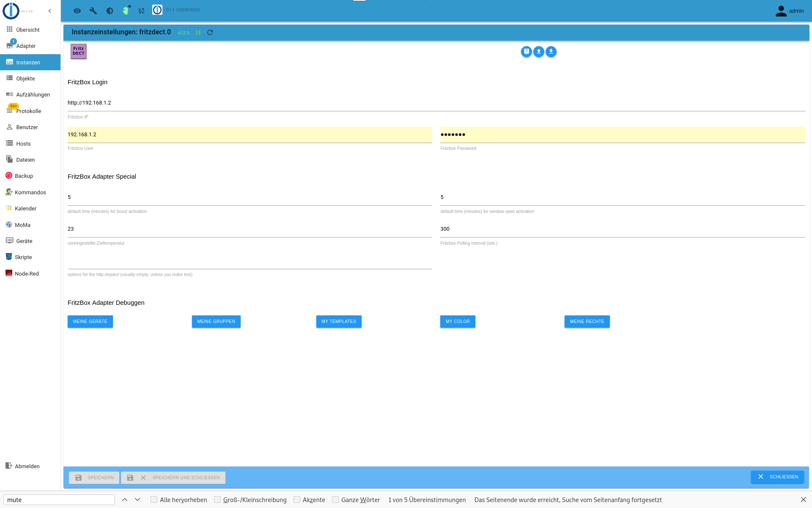Image resolution: width=812 pixels, height=508 pixels.
Task: Open Übersicht in the sidebar
Action: coord(30,30)
